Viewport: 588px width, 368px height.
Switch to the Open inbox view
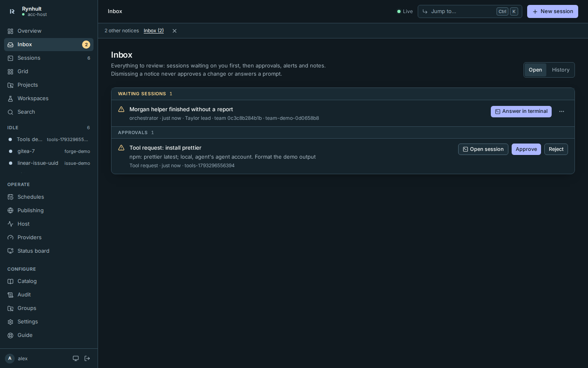tap(535, 70)
